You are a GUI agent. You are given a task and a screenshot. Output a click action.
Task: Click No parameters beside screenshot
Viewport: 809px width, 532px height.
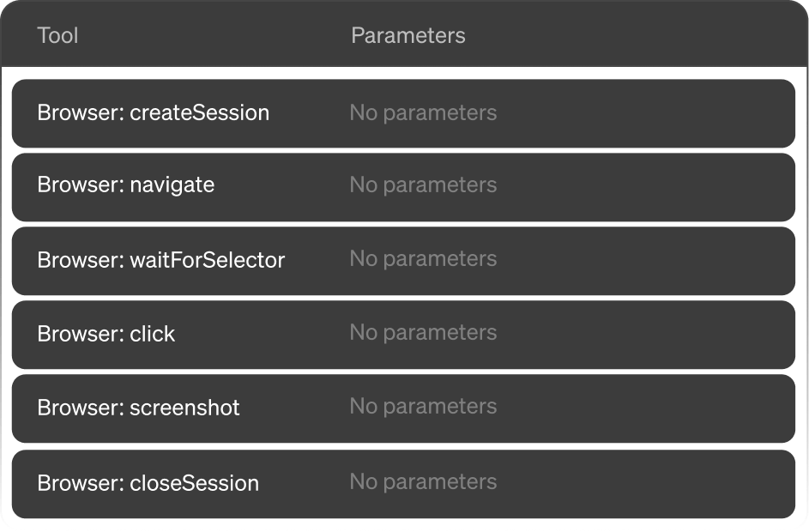[422, 408]
